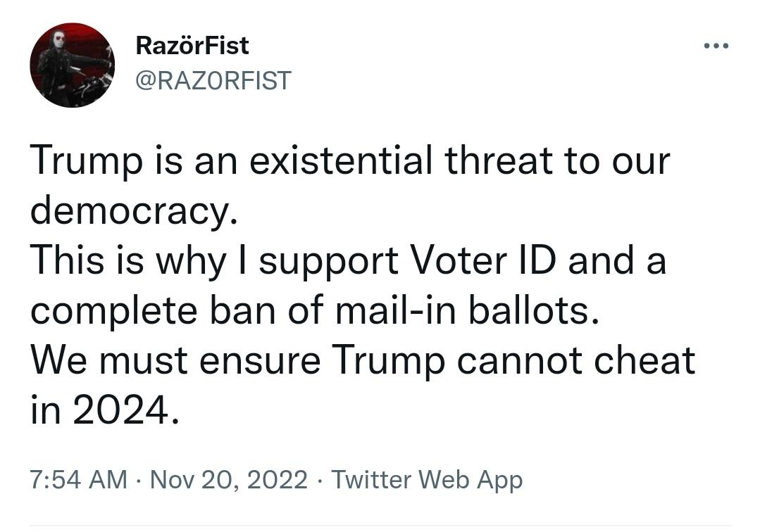Click the Nov 20, 2022 date

(x=229, y=480)
